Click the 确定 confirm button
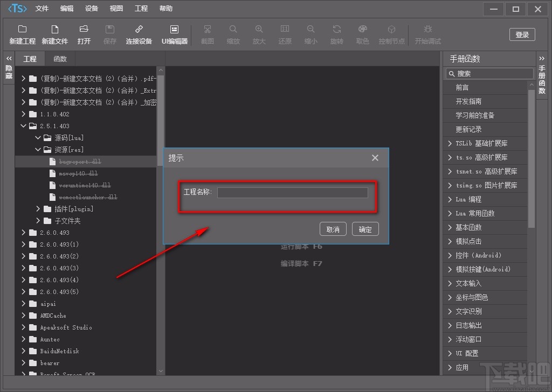The width and height of the screenshot is (552, 392). (365, 229)
